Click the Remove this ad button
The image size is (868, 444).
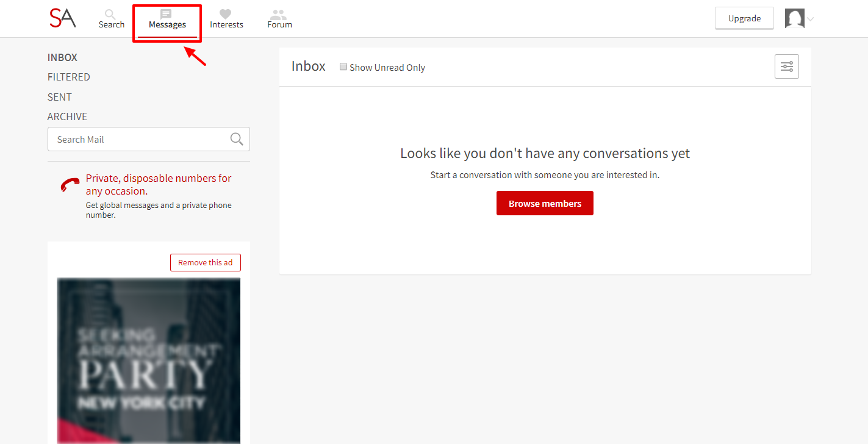point(206,262)
